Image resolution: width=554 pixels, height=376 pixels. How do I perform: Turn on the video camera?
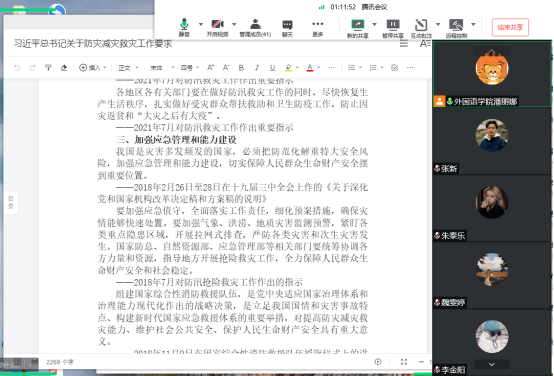point(217,28)
